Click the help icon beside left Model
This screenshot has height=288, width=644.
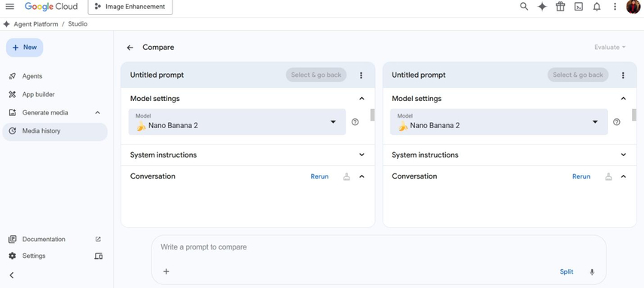coord(355,122)
